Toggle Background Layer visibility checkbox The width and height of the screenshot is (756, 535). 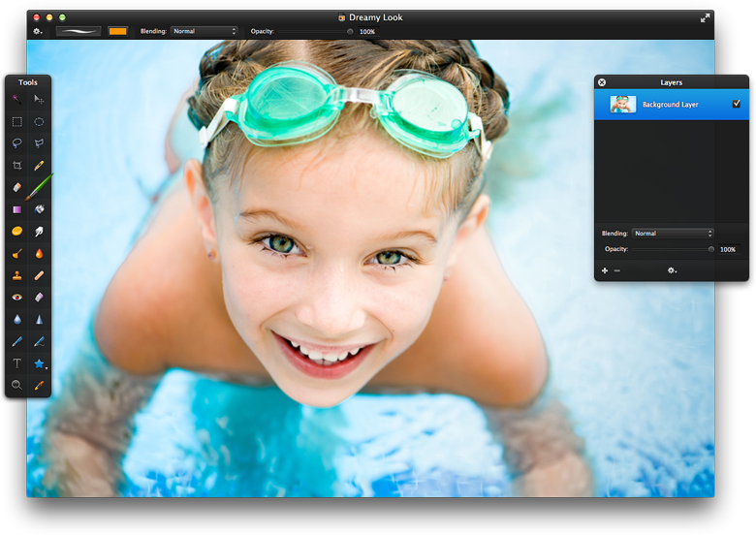[x=737, y=104]
